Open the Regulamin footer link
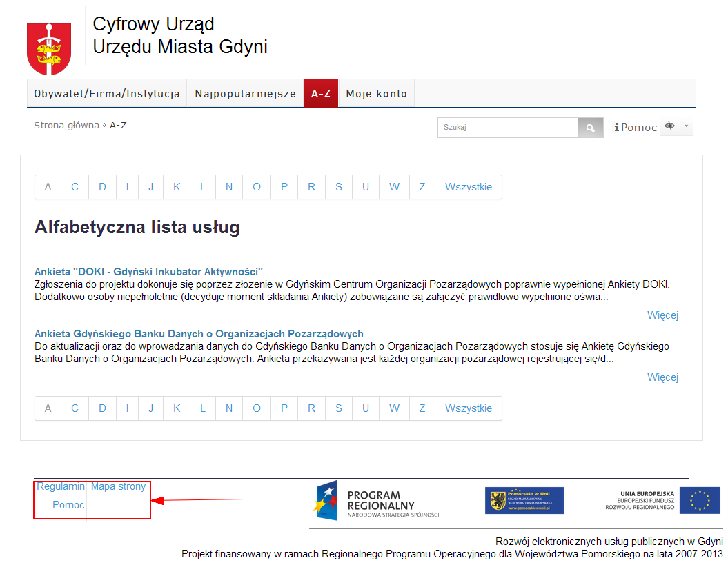Screen dimensions: 728x565 [61, 487]
